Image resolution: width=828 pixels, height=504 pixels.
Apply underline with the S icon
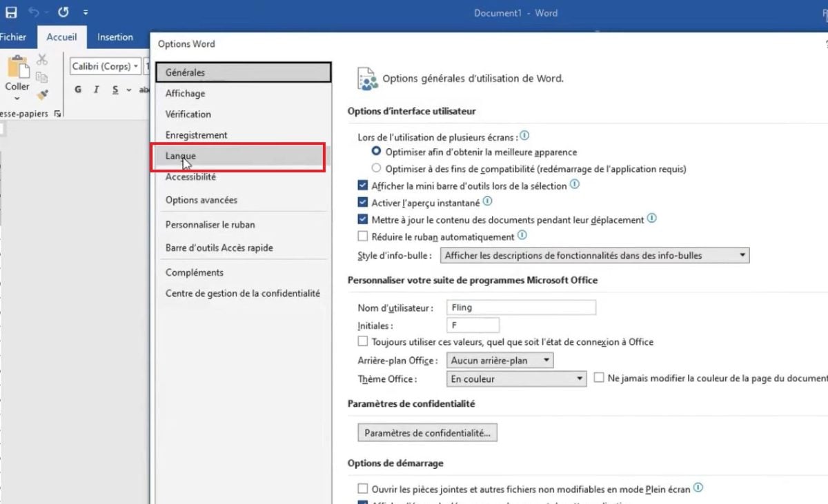coord(115,90)
